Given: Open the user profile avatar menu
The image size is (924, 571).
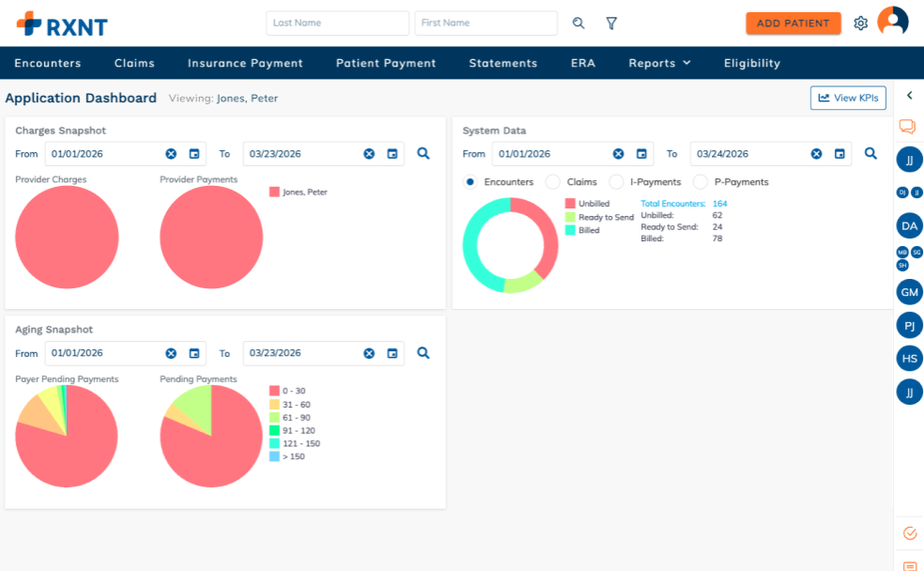Looking at the screenshot, I should [892, 23].
